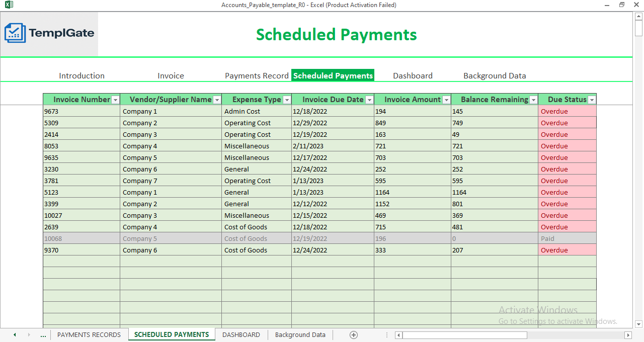Screen dimensions: 644x342
Task: Open Background Data sheet tab
Action: 300,335
